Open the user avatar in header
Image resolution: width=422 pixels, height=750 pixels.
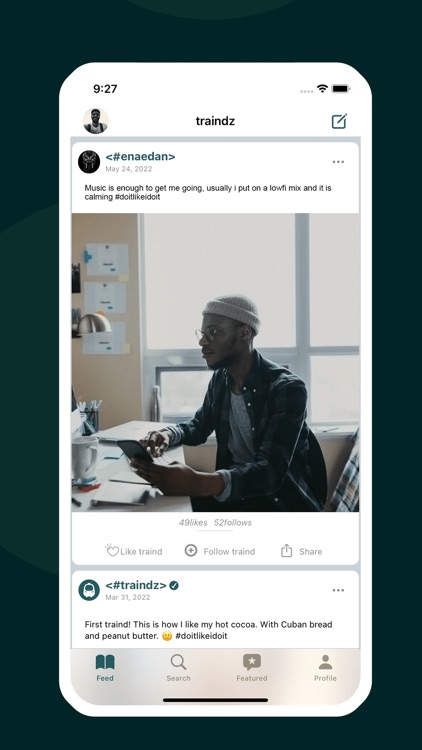pyautogui.click(x=96, y=121)
